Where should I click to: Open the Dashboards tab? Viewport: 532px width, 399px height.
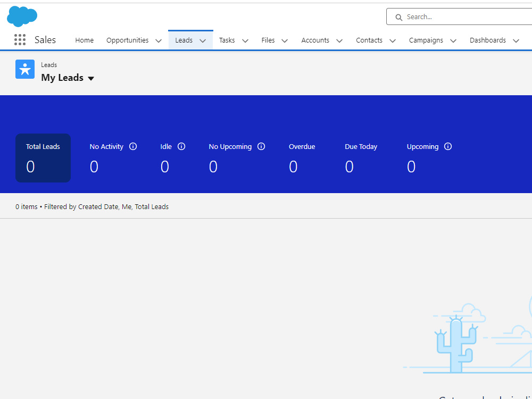click(488, 40)
